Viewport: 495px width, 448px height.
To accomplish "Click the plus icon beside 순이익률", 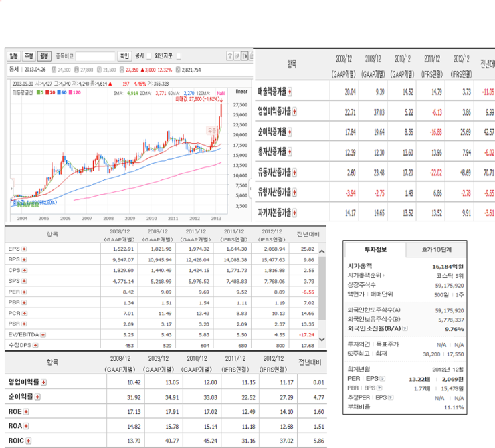I will pyautogui.click(x=37, y=397).
